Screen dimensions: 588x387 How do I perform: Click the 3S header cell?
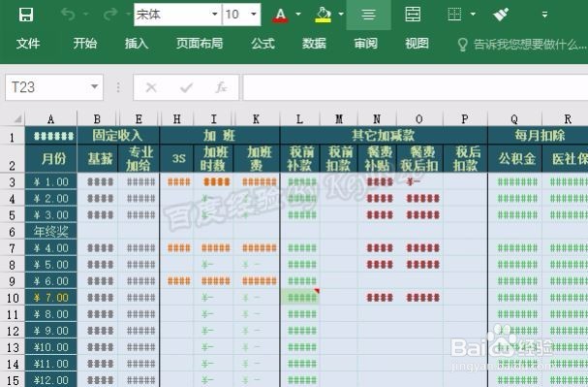pos(176,158)
